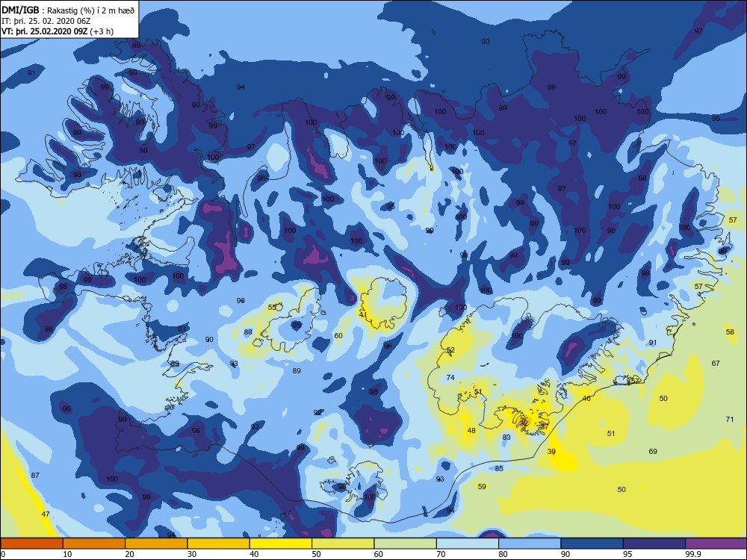
Task: Click the map value 52
Action: (450, 350)
